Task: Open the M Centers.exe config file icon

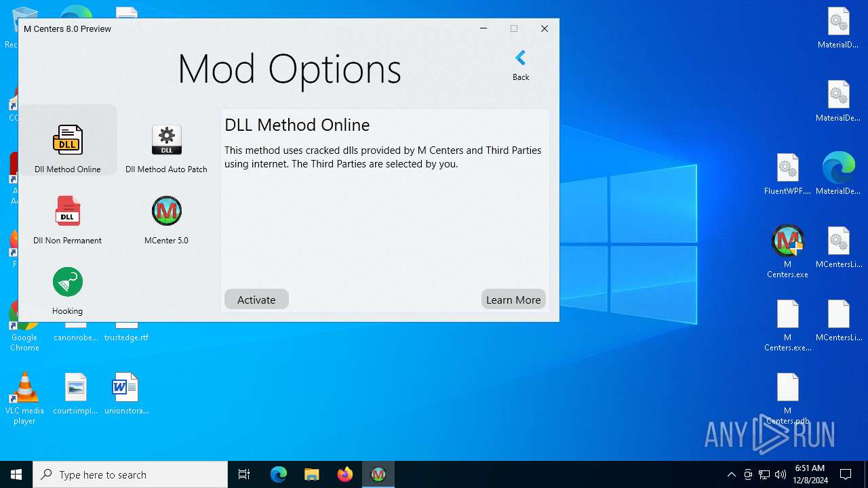Action: pyautogui.click(x=787, y=325)
